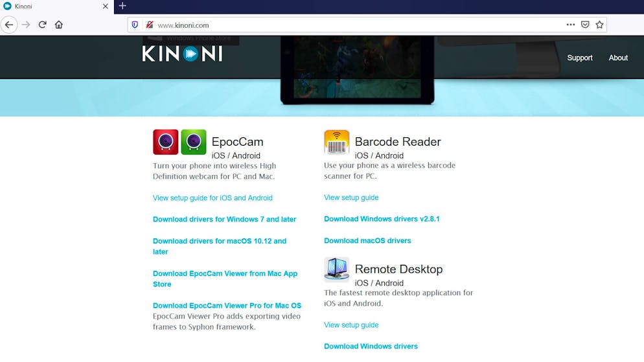The width and height of the screenshot is (644, 362).
Task: Click the tablet image in the banner
Action: pos(358,70)
